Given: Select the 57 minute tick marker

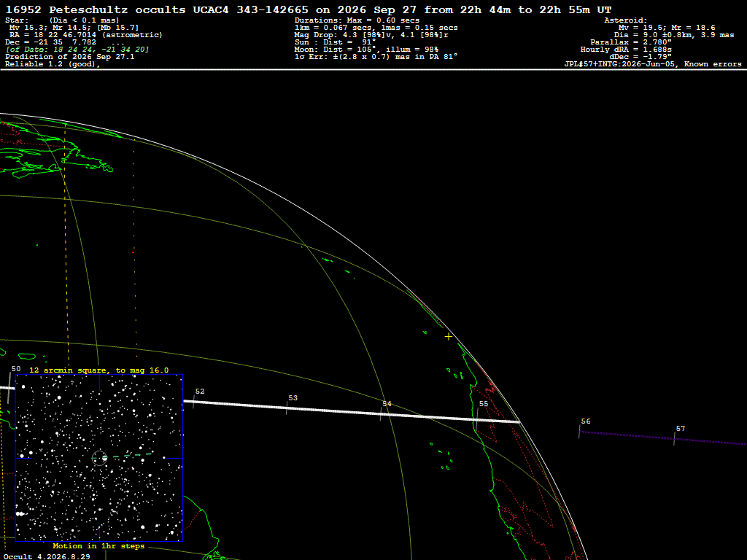Looking at the screenshot, I should tap(675, 438).
